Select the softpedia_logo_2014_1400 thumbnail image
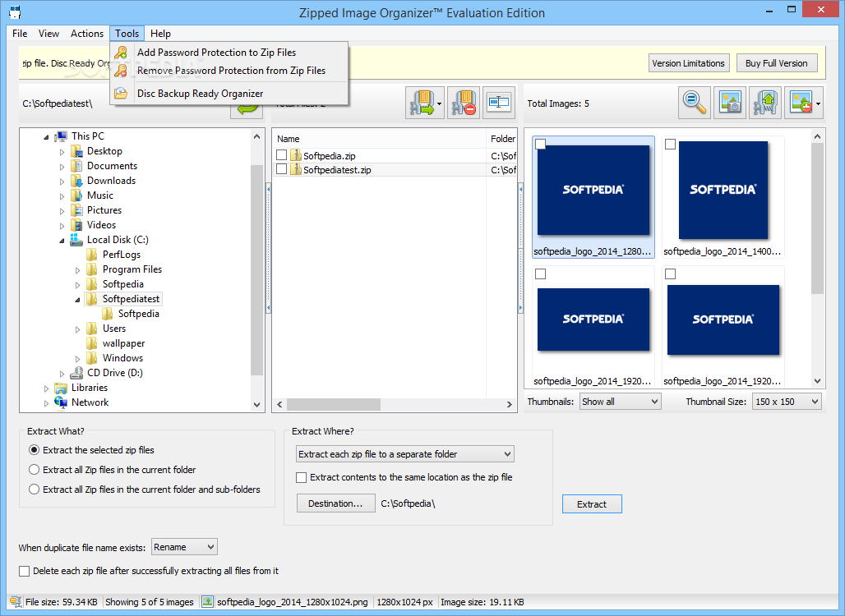The image size is (845, 616). point(723,190)
